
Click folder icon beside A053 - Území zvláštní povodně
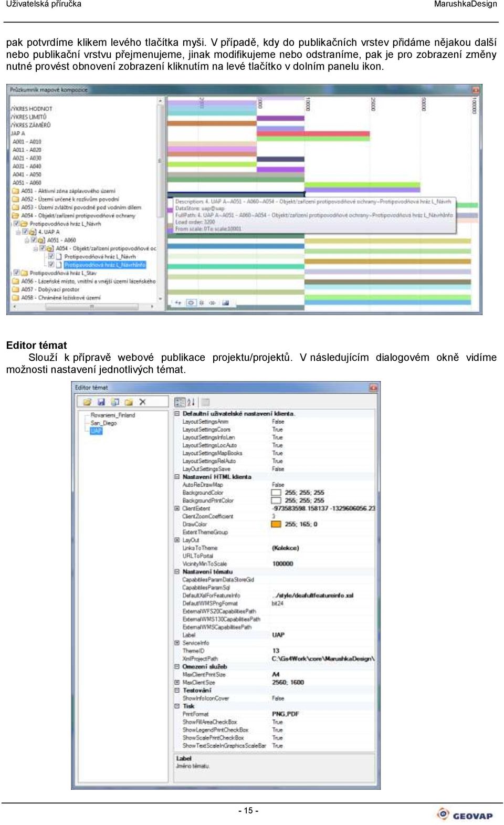click(16, 207)
